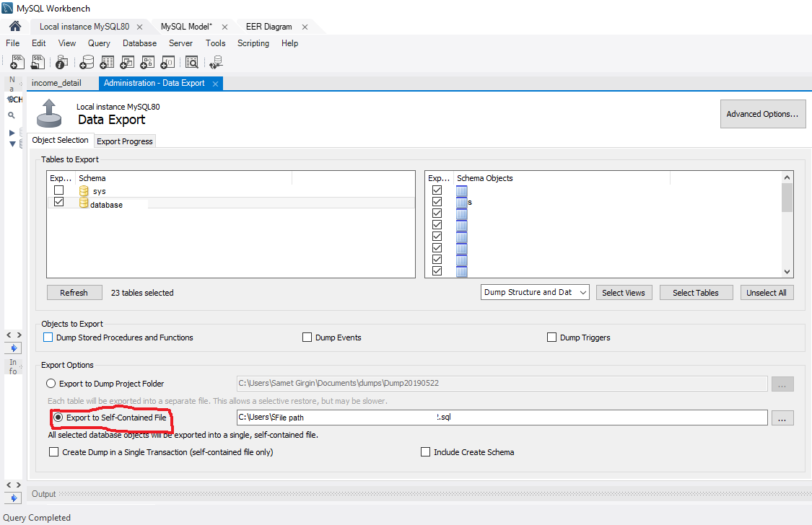Browse for the self-contained file path
The image size is (812, 525).
(x=782, y=418)
